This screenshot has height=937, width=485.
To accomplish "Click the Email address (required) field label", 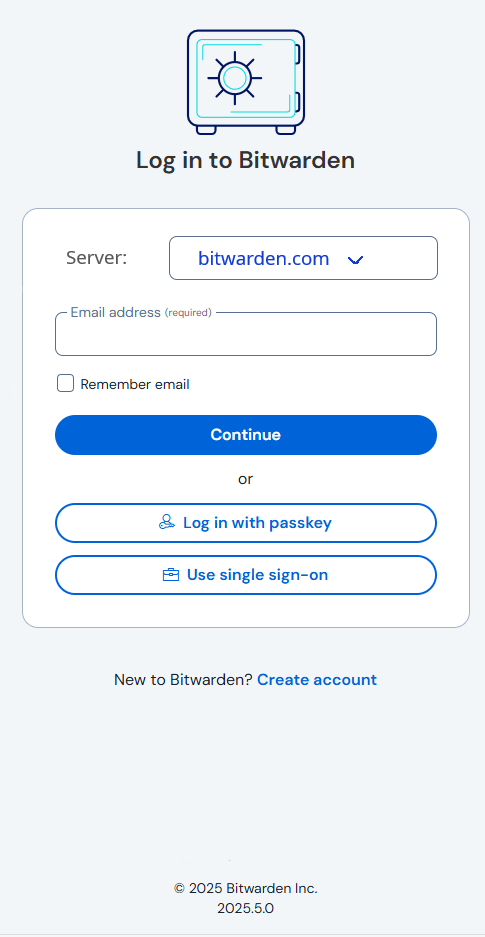I will click(x=141, y=312).
